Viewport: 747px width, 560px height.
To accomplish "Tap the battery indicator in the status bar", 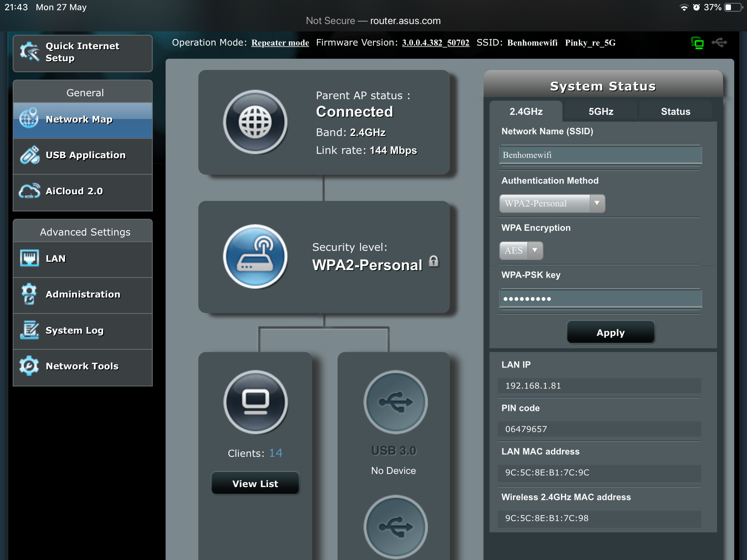I will tap(733, 7).
